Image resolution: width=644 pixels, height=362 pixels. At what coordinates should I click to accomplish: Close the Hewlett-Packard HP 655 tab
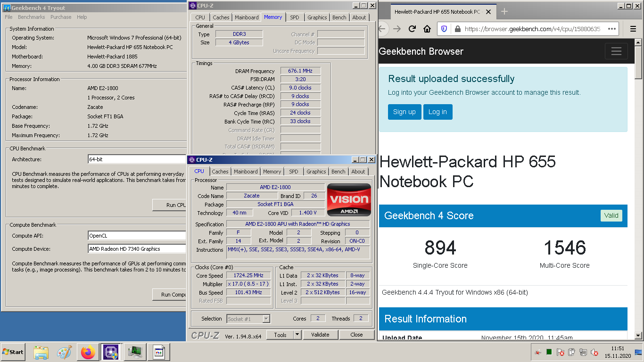tap(488, 12)
